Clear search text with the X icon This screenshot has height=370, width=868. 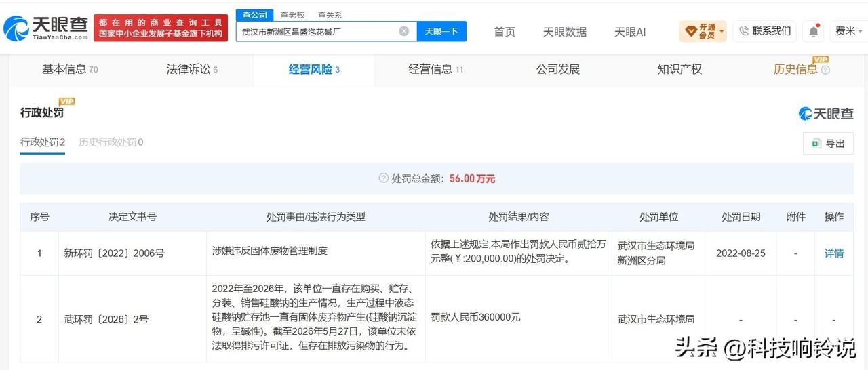pyautogui.click(x=403, y=31)
